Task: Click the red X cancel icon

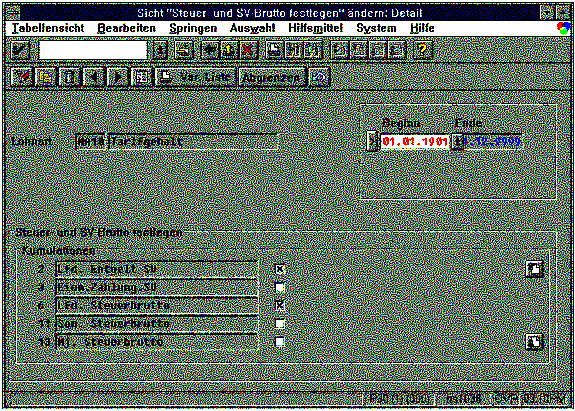Action: point(248,50)
